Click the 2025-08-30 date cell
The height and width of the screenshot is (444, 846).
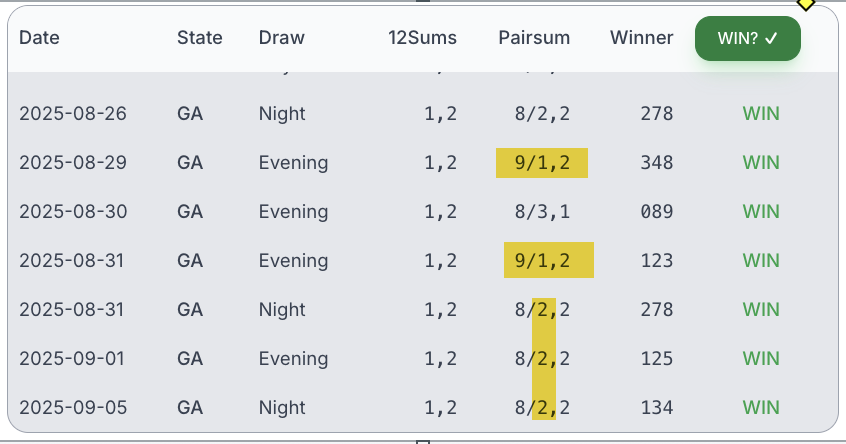pos(73,212)
